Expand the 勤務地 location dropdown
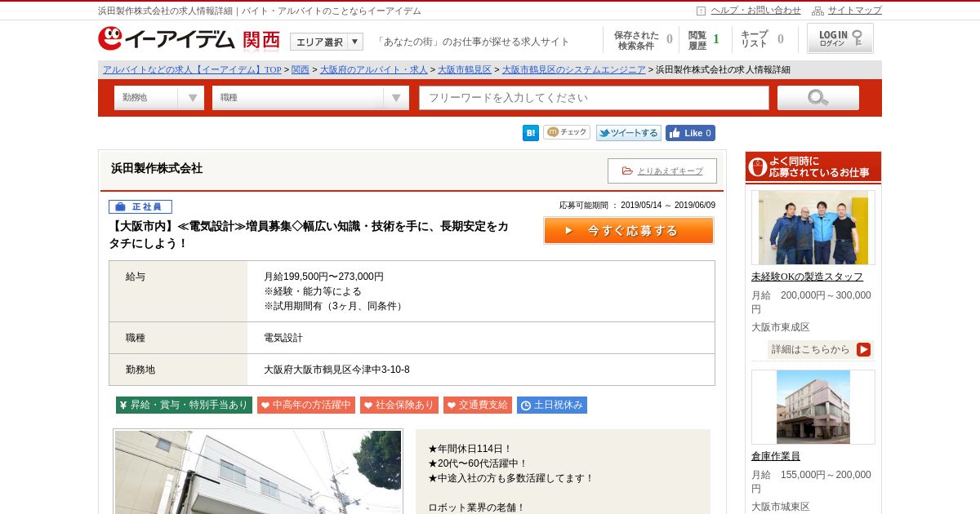 point(159,98)
